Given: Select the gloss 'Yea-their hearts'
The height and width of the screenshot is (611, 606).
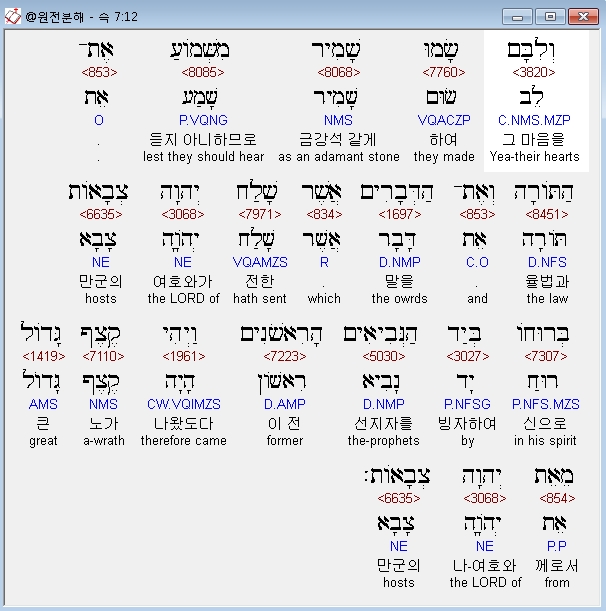Looking at the screenshot, I should pyautogui.click(x=534, y=156).
